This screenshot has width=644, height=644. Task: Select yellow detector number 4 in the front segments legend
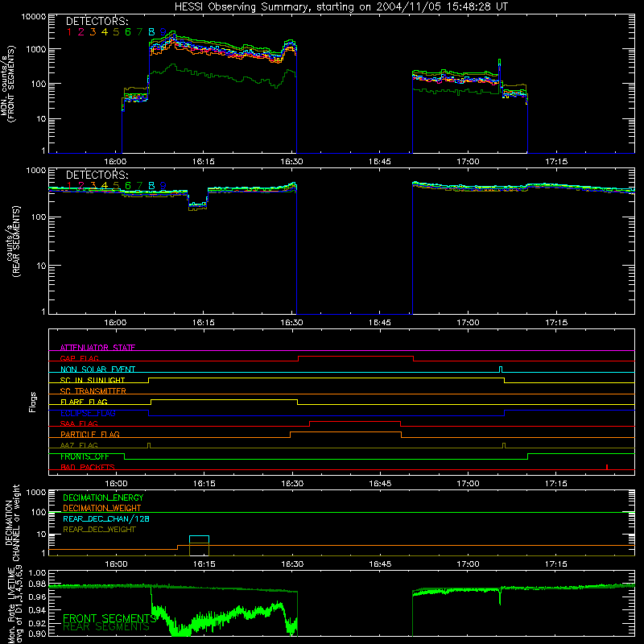pos(105,32)
